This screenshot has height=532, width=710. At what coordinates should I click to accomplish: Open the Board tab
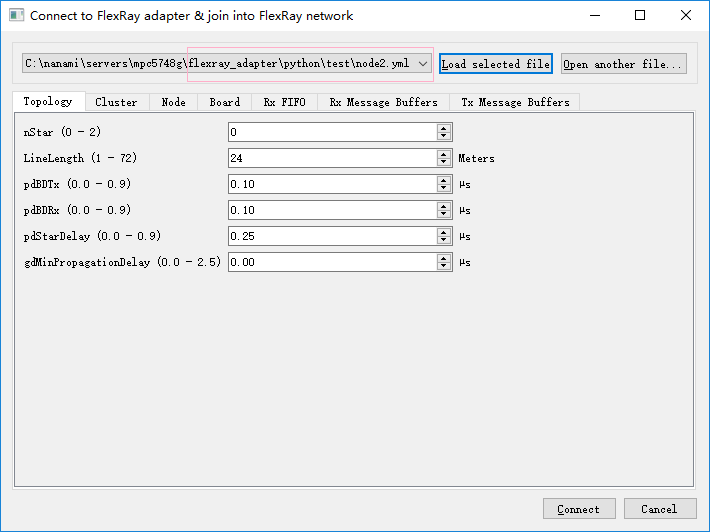click(225, 102)
